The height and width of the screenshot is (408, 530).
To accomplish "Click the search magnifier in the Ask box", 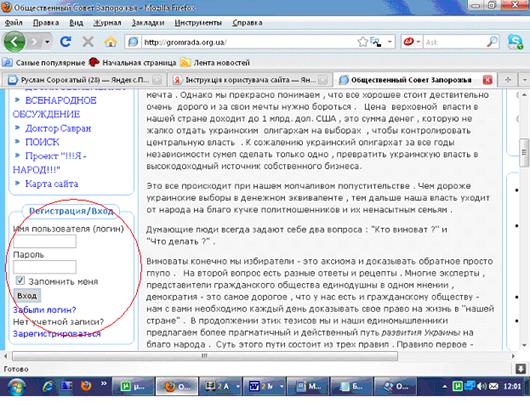I will [492, 42].
